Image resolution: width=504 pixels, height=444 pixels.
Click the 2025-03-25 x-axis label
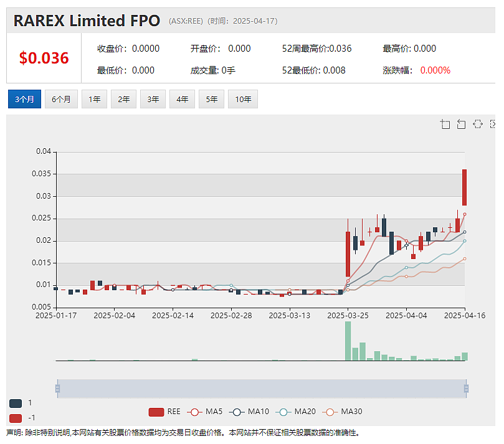[348, 316]
